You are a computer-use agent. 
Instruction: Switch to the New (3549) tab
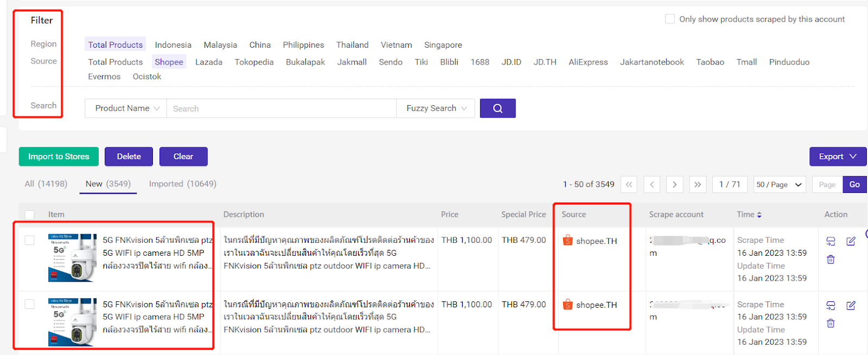(108, 184)
